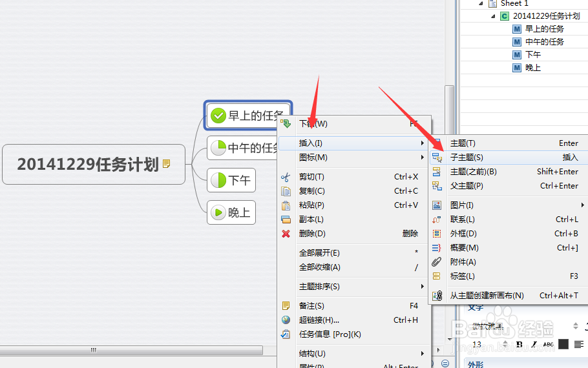588x368 pixels.
Task: Click the quarter progress pie icon on 中午的任务
Action: click(218, 148)
